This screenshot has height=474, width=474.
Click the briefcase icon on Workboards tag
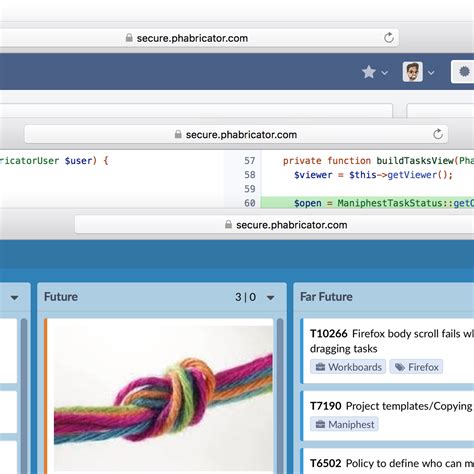[320, 367]
